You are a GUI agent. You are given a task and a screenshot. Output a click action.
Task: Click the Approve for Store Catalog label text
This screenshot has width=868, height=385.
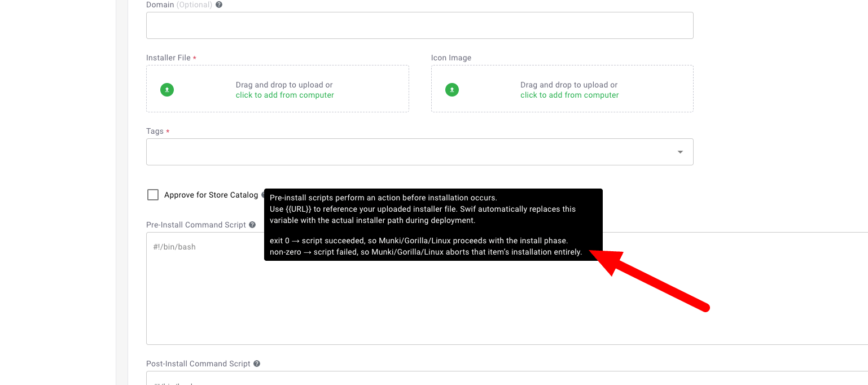click(211, 195)
